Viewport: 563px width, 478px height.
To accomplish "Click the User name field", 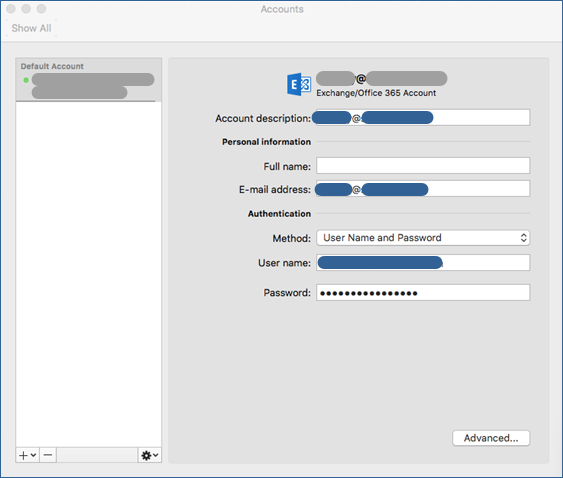I will point(423,263).
